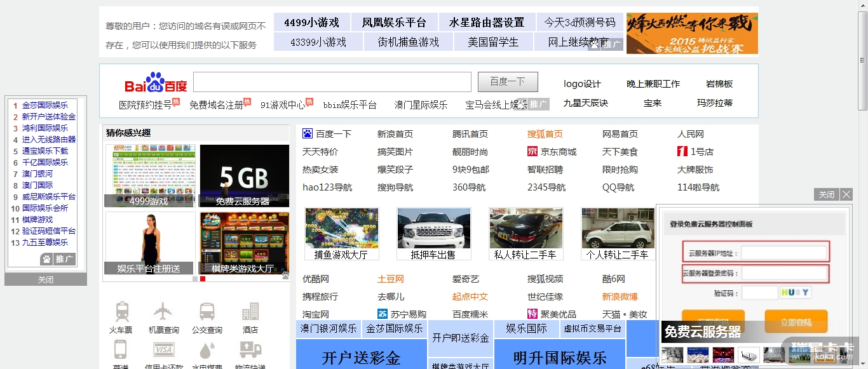Click the 百度一下 search button
Viewport: 868px width, 369px height.
click(x=508, y=82)
